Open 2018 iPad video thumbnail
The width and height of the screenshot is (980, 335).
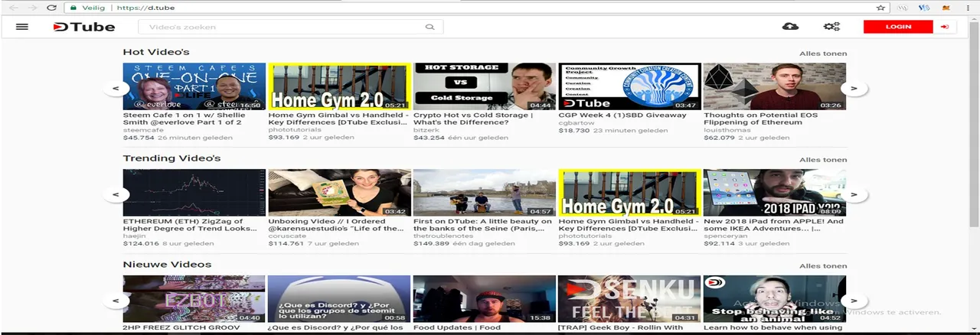click(775, 193)
